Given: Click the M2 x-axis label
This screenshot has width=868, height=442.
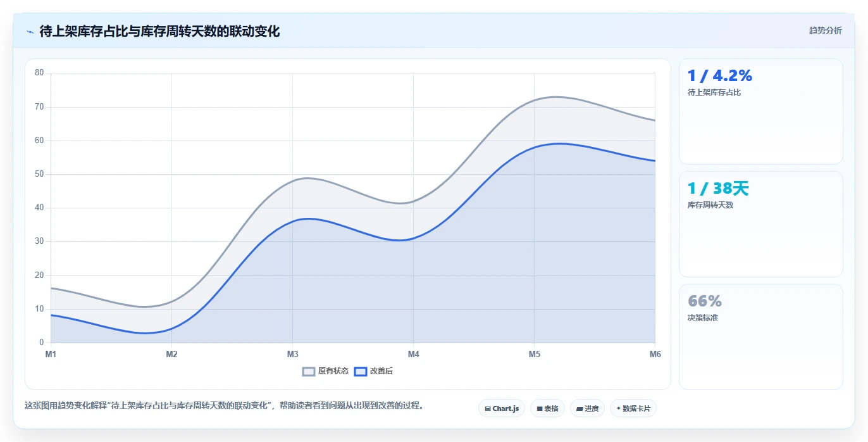Looking at the screenshot, I should 171,354.
